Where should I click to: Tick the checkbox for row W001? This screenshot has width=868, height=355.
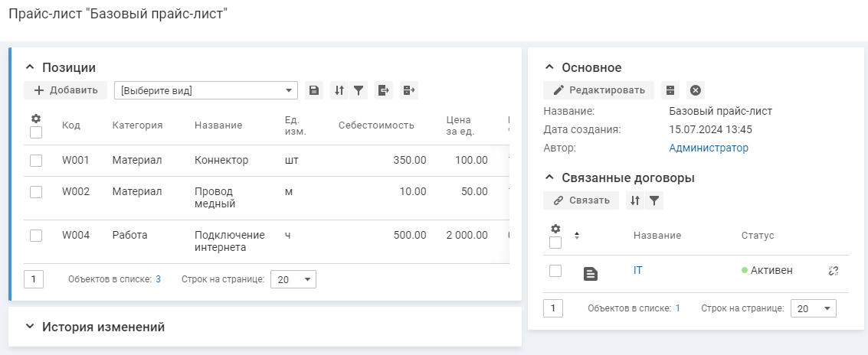click(x=36, y=161)
